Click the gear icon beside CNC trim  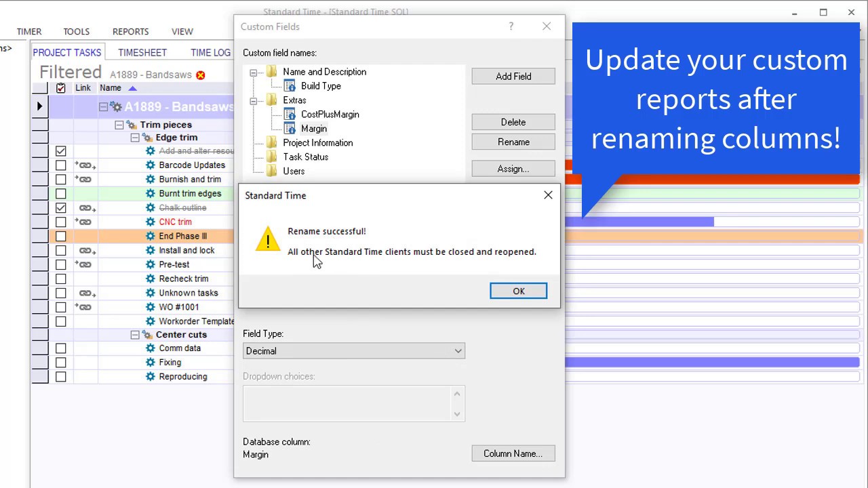tap(151, 222)
